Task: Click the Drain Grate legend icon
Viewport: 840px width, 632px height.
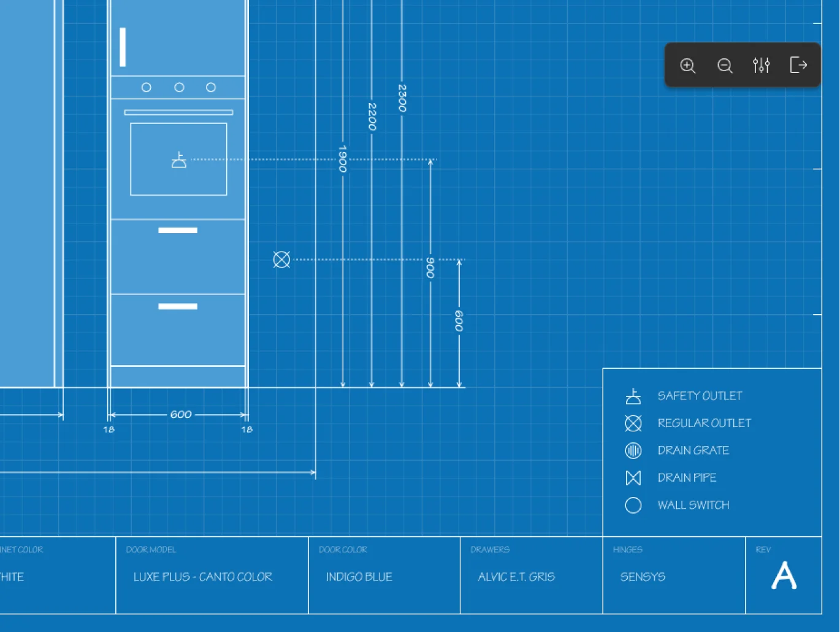Action: point(633,451)
